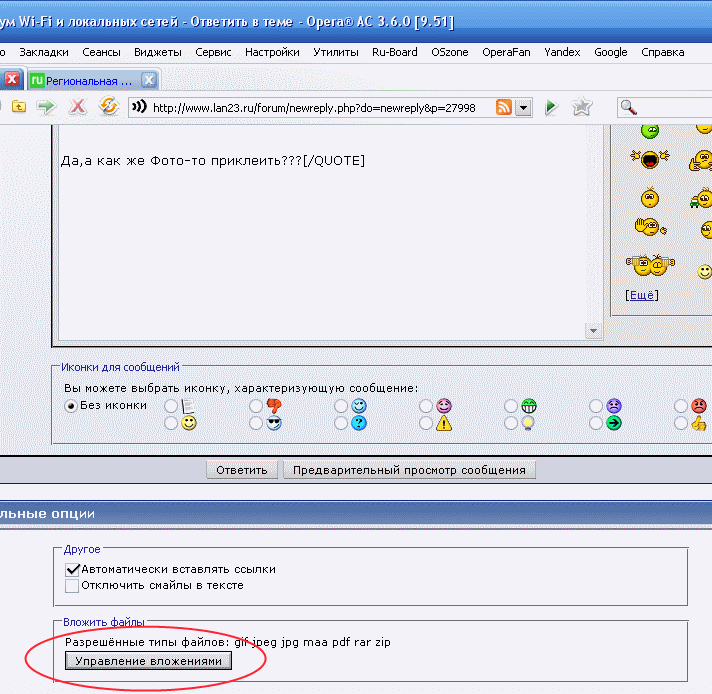The image size is (712, 694).
Task: Select the thumbs-up icon radio
Action: pos(680,423)
